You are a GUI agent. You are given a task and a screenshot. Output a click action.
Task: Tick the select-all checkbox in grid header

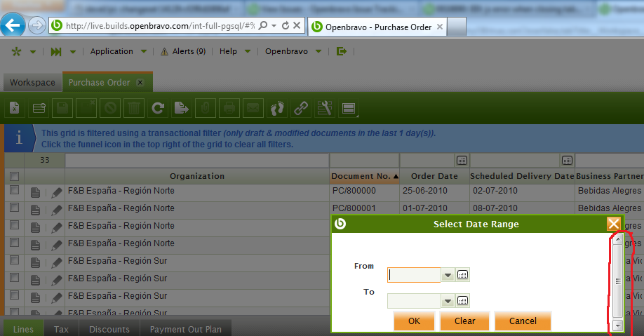14,176
